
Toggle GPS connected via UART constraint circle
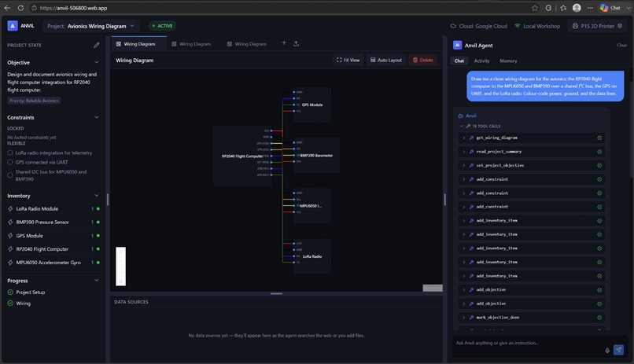click(10, 162)
